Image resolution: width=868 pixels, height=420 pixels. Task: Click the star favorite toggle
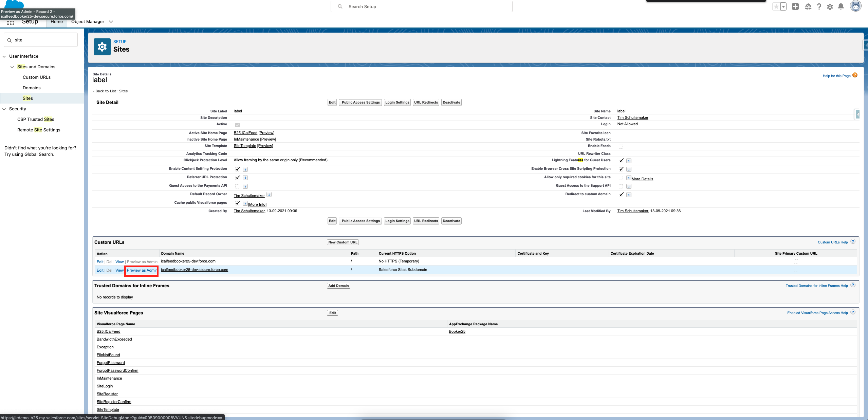[776, 6]
